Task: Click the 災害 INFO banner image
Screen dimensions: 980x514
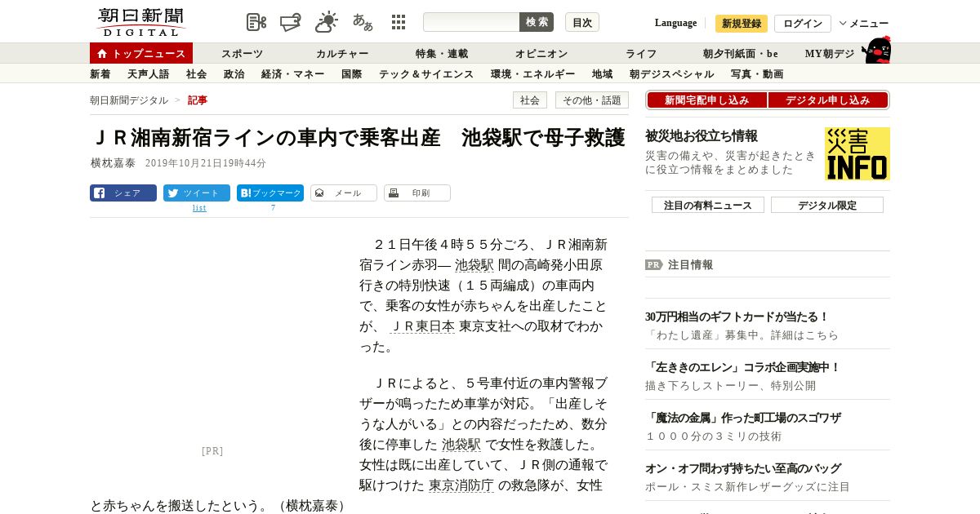Action: 857,153
